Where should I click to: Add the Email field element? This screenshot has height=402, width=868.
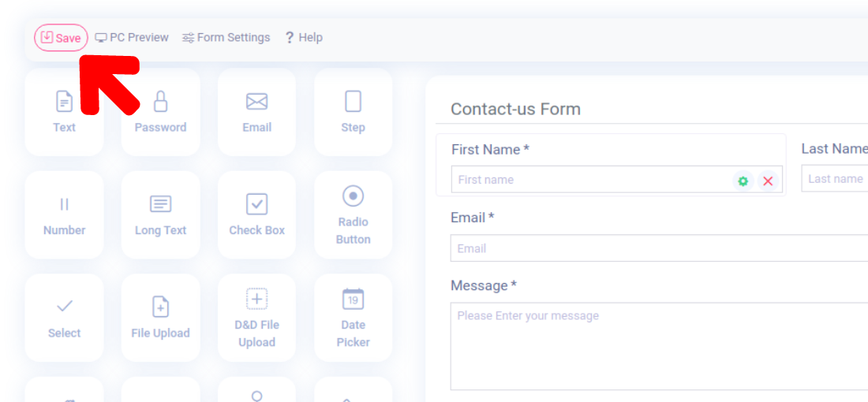257,112
